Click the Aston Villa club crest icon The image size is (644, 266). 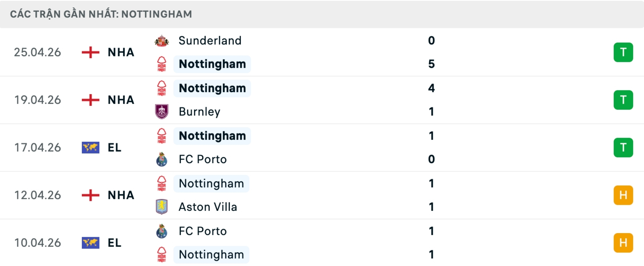162,207
